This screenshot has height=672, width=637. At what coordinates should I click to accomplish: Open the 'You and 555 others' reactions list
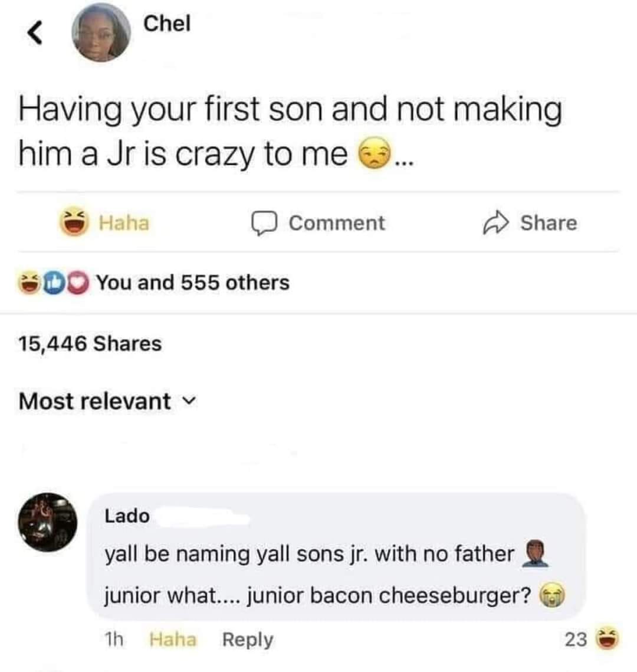[192, 283]
